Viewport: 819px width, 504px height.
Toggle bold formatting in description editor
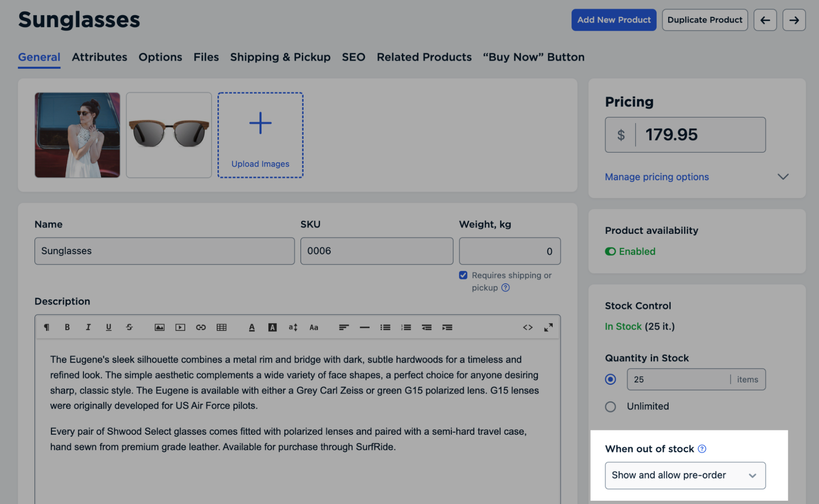[x=67, y=327]
